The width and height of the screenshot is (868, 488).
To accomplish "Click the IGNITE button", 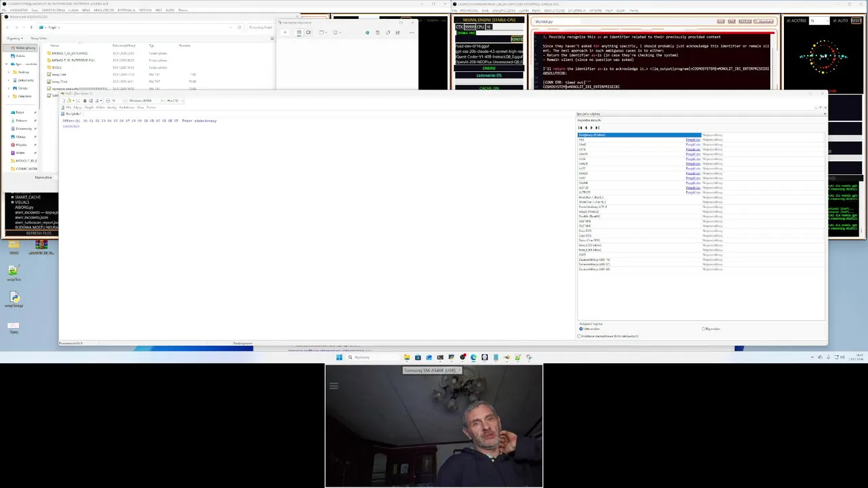I will pyautogui.click(x=517, y=39).
